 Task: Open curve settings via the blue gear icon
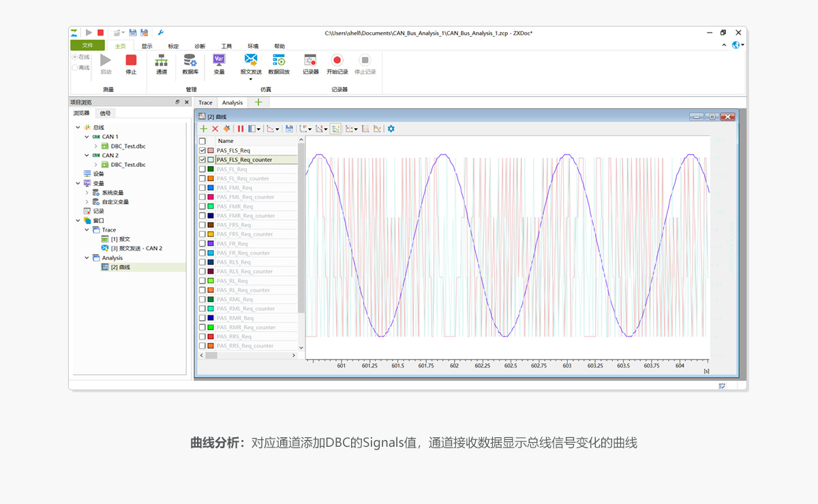click(x=391, y=129)
